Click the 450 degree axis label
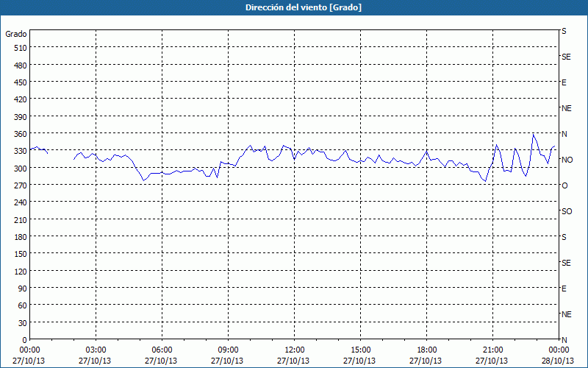This screenshot has width=588, height=368. (21, 82)
